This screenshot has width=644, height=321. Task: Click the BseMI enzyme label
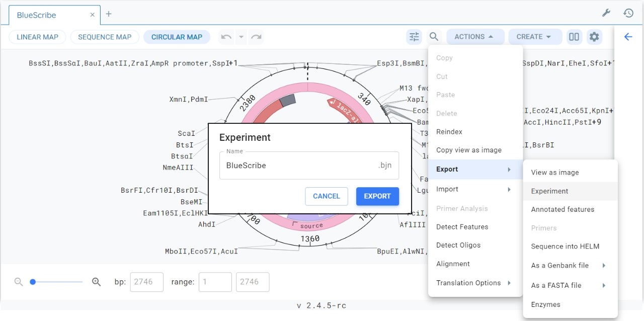191,202
